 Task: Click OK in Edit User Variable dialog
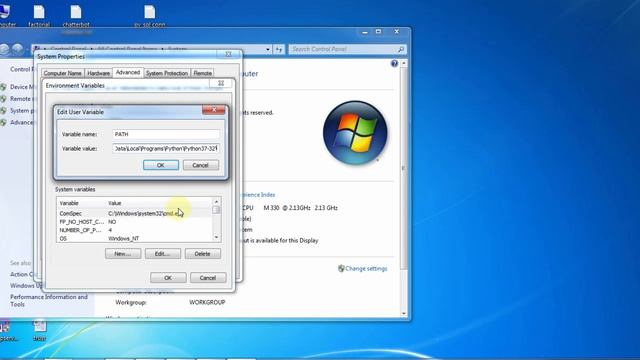point(161,165)
